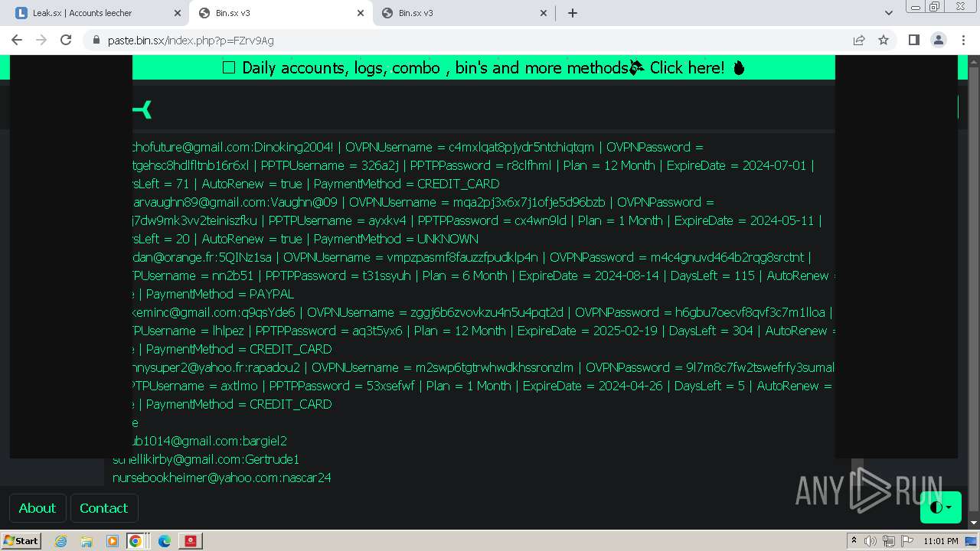Open the Chrome three-dot menu
Viewport: 980px width, 551px height.
tap(962, 40)
